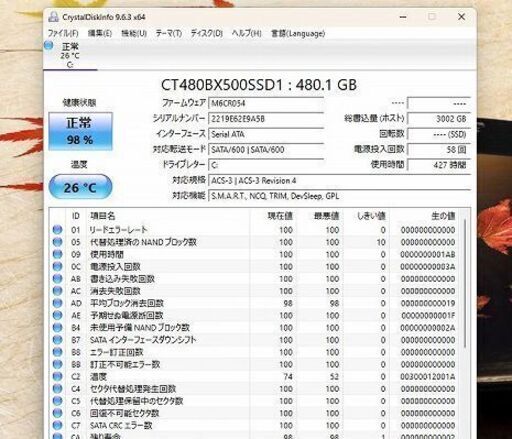Click the power-on count value 58 回
This screenshot has height=439, width=512.
[439, 150]
